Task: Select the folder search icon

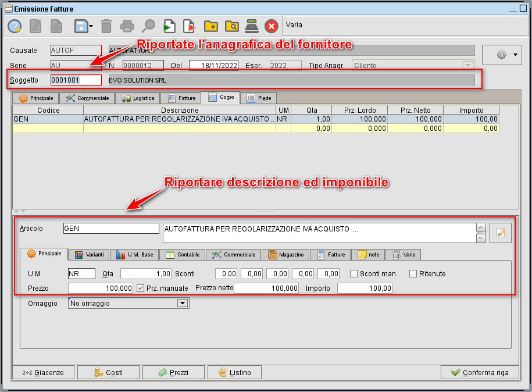Action: click(x=231, y=26)
